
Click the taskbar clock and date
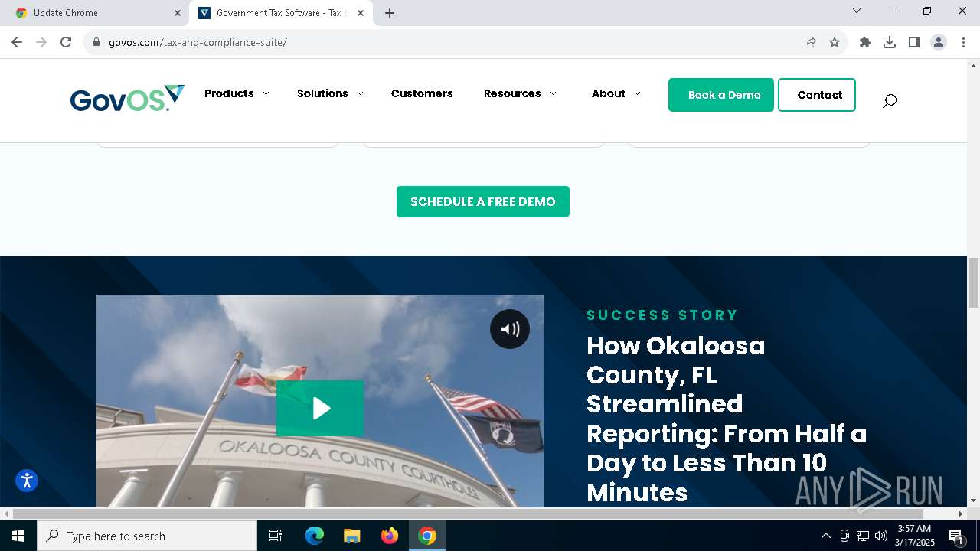[914, 536]
